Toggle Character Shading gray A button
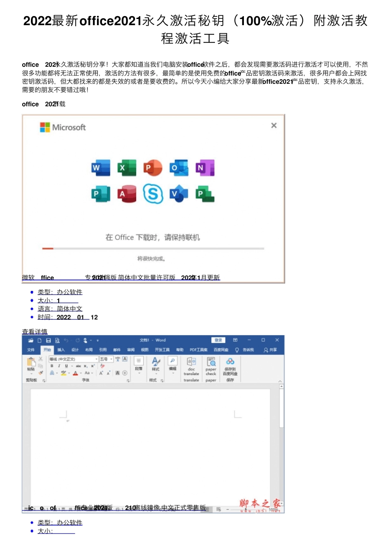Screen dimensions: 392x555 click(x=118, y=373)
